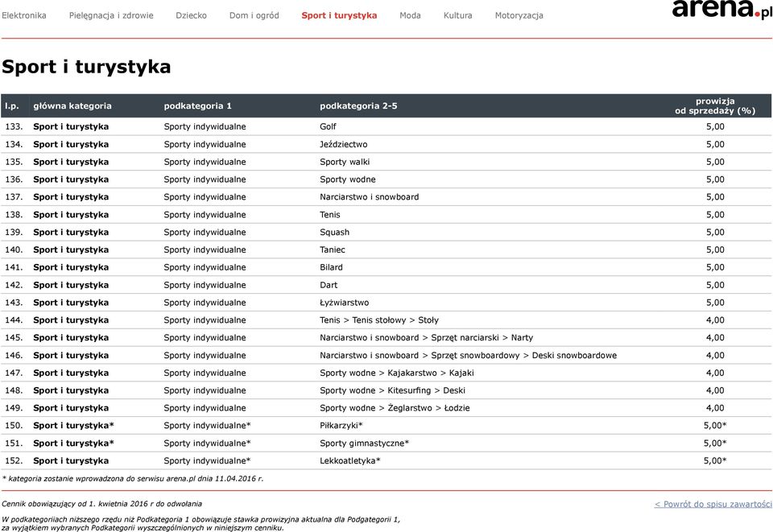This screenshot has height=532, width=773.
Task: Select the Sporty walki cell
Action: tap(345, 162)
